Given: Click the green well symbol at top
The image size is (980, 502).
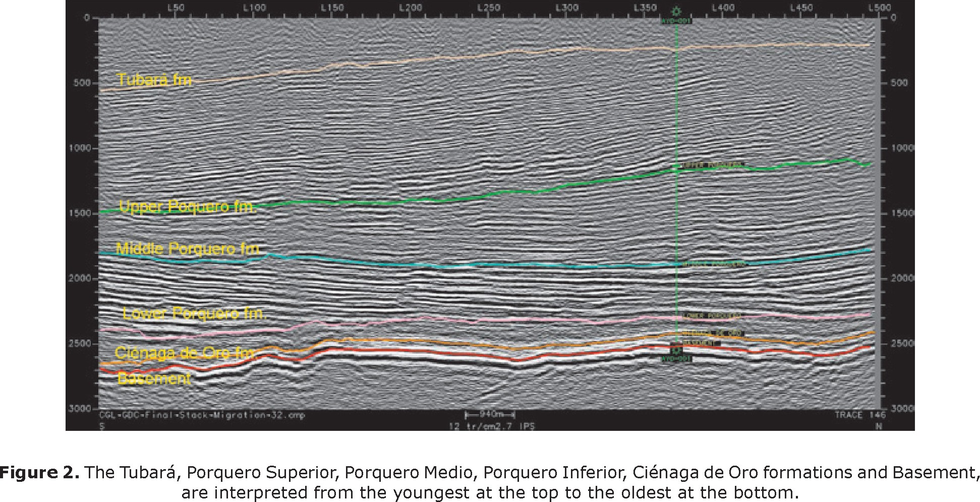Looking at the screenshot, I should click(x=676, y=11).
